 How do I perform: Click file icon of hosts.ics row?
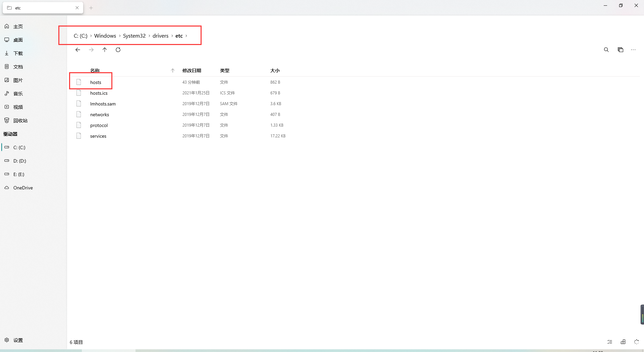point(79,93)
